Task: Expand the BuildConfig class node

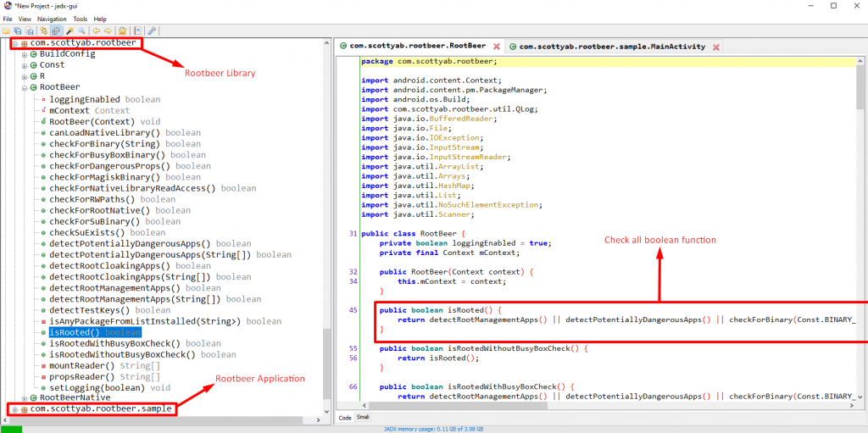Action: [25, 54]
